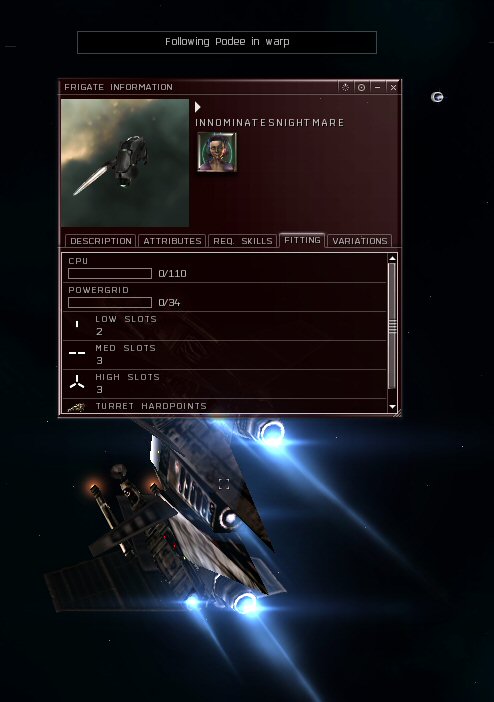This screenshot has height=702, width=494.
Task: Close the Frigate Information window
Action: click(x=393, y=87)
